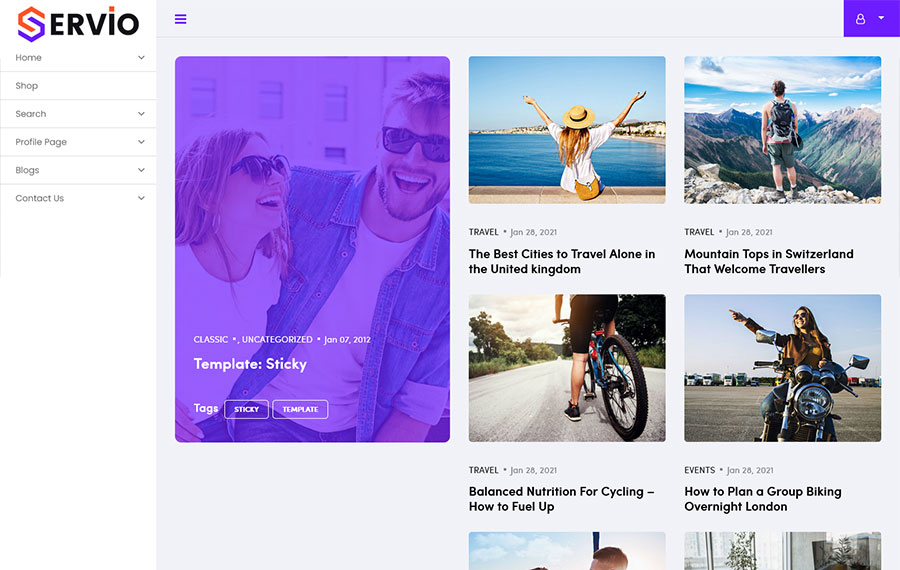
Task: Toggle the hamburger sidebar menu icon
Action: pyautogui.click(x=180, y=19)
